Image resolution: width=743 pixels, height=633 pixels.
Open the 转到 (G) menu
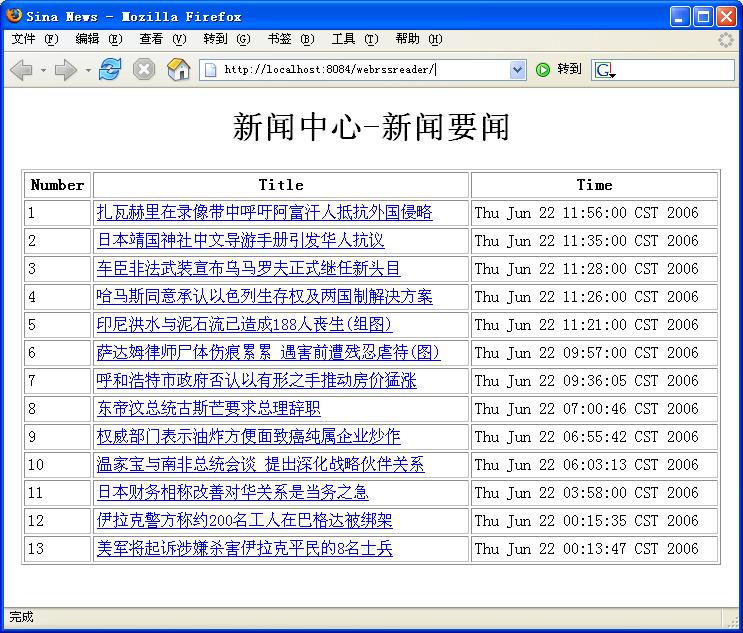point(227,39)
